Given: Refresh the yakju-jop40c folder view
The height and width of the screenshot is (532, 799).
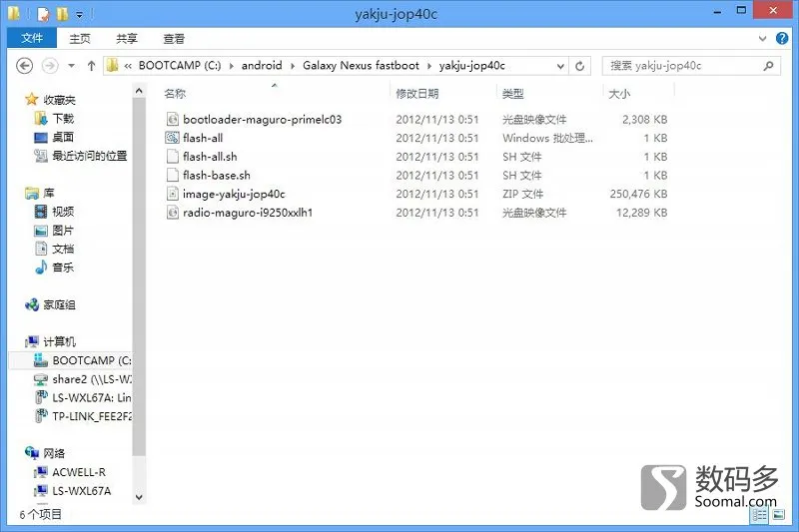Looking at the screenshot, I should click(x=580, y=66).
